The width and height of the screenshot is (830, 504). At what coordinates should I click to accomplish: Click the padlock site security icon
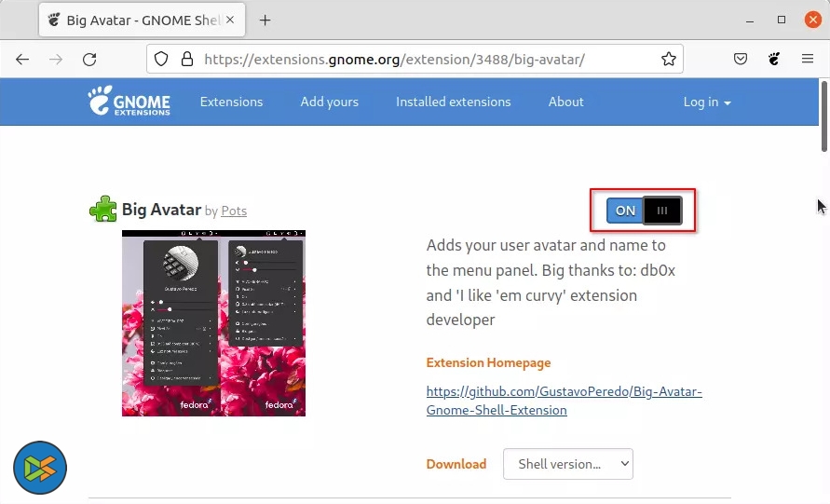(187, 59)
